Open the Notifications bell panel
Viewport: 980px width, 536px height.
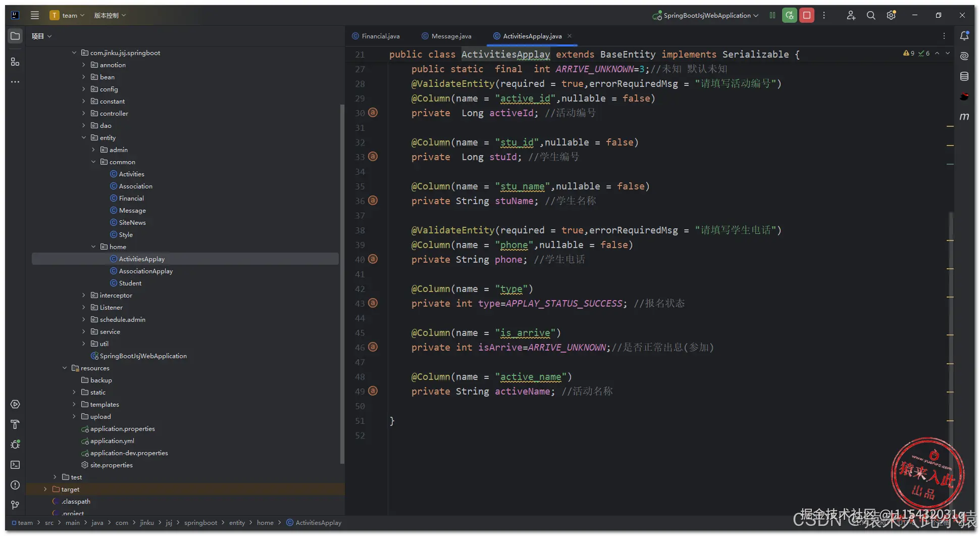tap(964, 36)
